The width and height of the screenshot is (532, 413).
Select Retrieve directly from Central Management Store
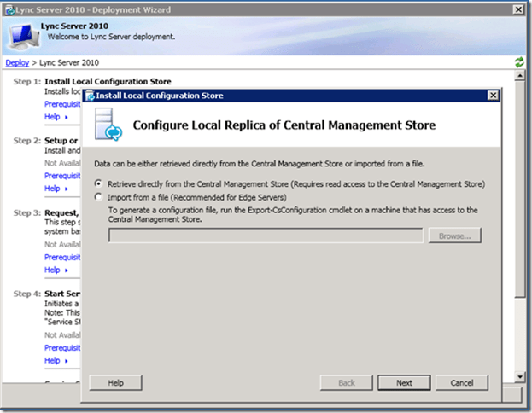(100, 183)
